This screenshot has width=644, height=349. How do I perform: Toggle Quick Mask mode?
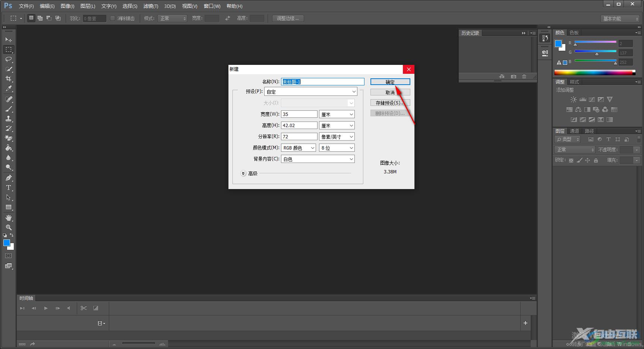(9, 256)
